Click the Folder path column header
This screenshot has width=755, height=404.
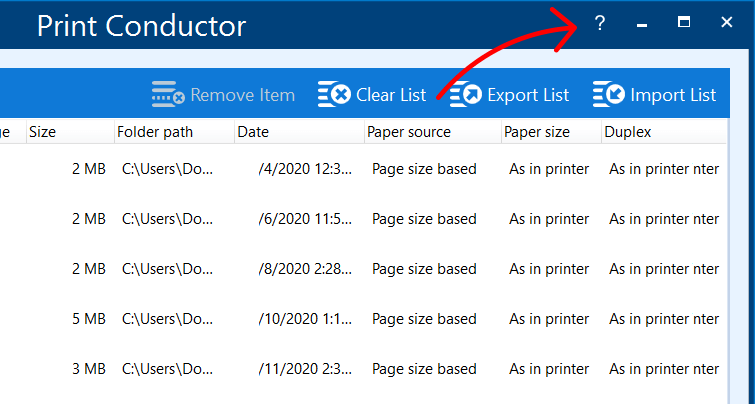tap(155, 131)
